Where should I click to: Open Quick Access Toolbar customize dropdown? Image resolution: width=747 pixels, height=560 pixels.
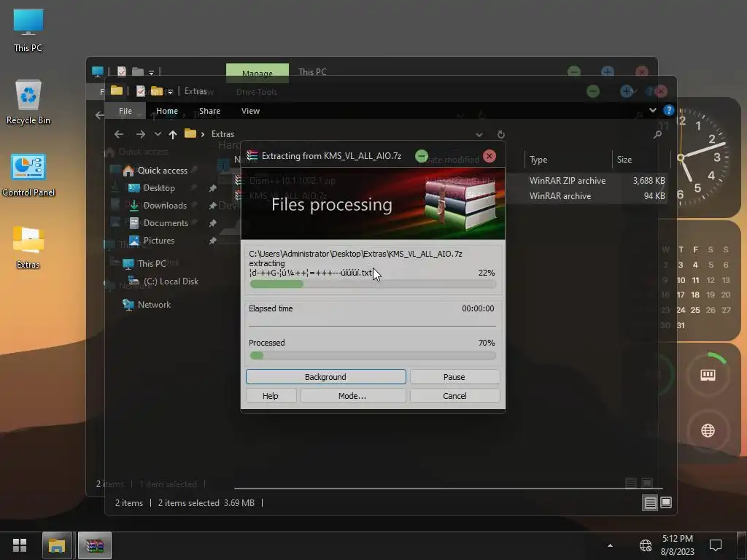pyautogui.click(x=170, y=92)
